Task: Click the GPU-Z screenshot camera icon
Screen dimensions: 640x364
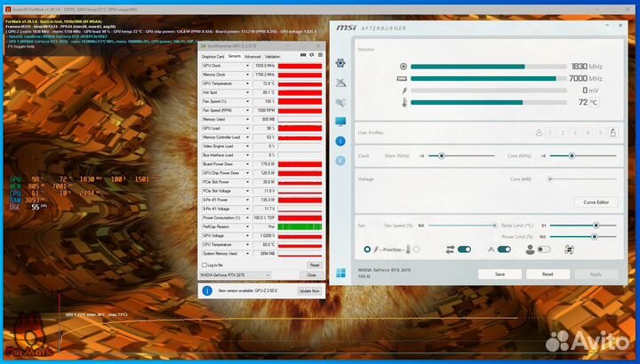Action: coord(303,55)
